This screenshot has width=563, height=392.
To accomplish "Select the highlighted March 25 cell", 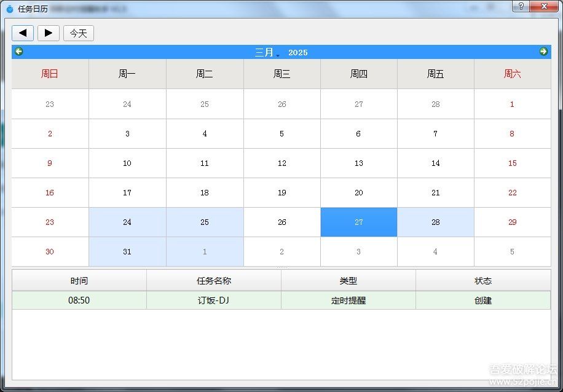I will pos(205,222).
